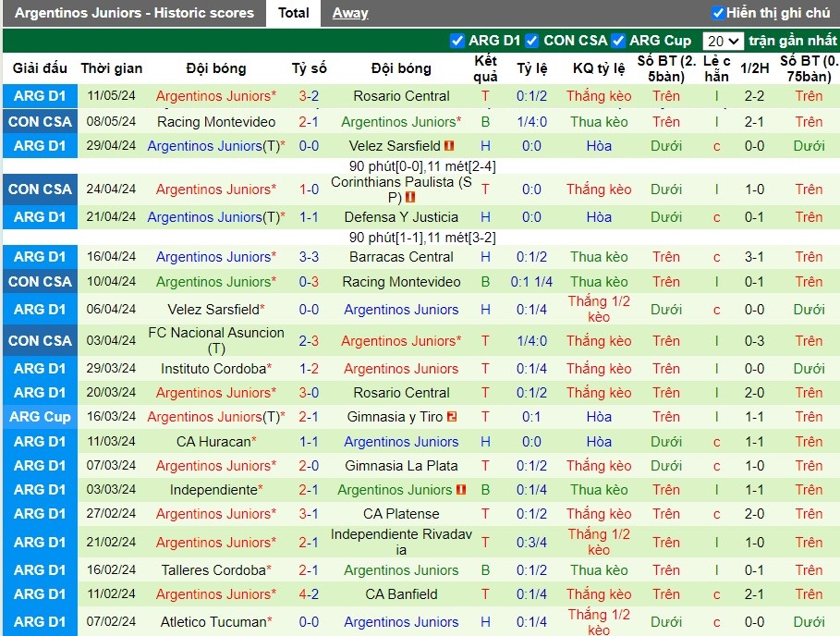The image size is (840, 636).
Task: Select CA Huracan team name
Action: coord(213,442)
